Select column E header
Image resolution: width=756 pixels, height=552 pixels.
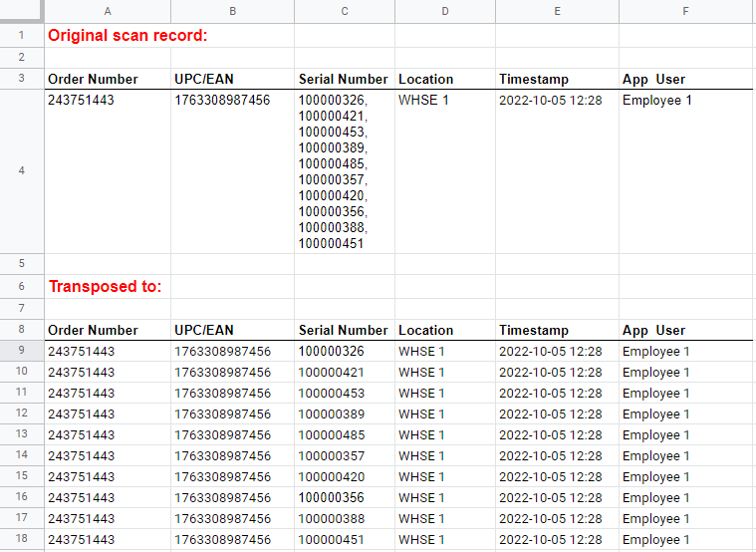pyautogui.click(x=557, y=11)
